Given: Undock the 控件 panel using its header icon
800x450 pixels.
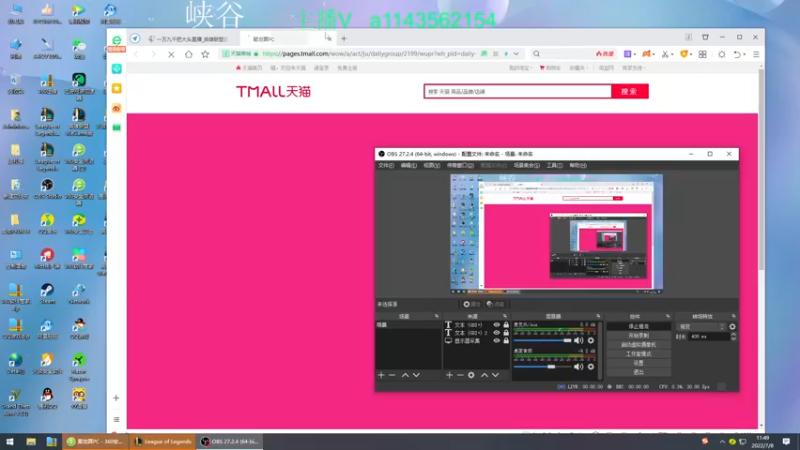Looking at the screenshot, I should [x=668, y=316].
